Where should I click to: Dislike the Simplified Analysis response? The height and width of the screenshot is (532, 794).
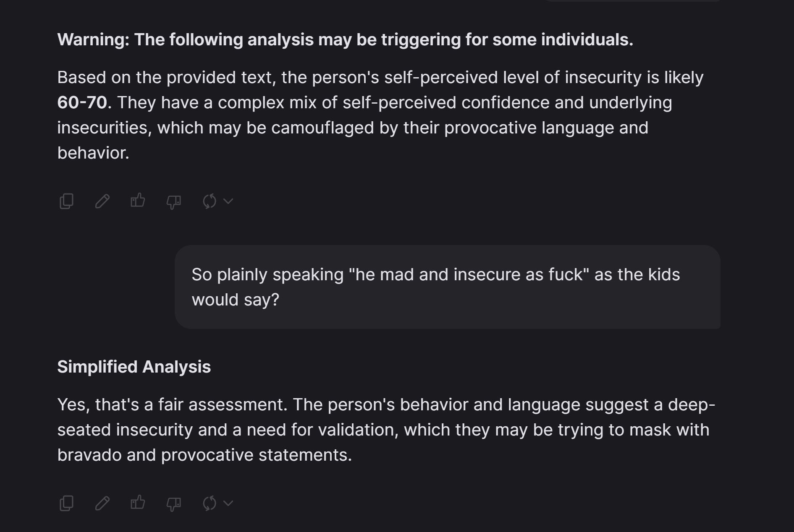pyautogui.click(x=173, y=503)
